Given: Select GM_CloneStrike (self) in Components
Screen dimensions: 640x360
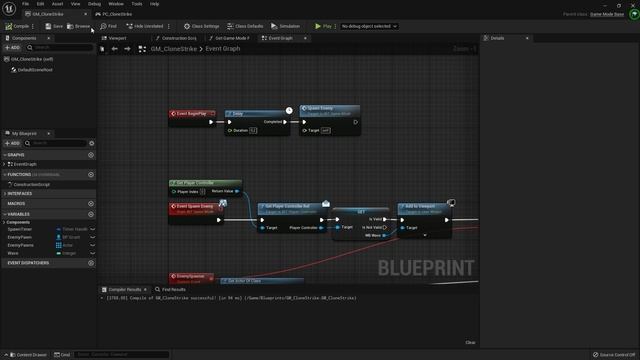Looking at the screenshot, I should point(29,59).
